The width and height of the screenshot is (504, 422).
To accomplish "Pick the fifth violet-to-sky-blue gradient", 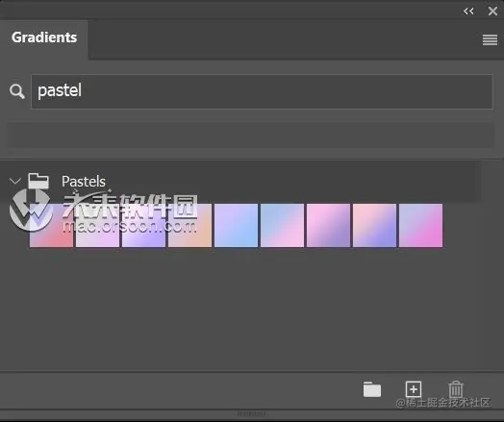I will tap(237, 226).
